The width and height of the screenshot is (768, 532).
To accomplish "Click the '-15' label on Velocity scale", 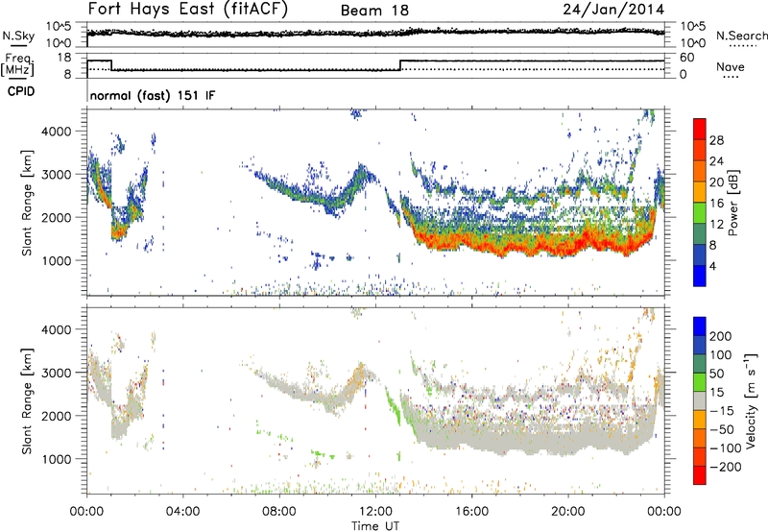I will tap(722, 410).
